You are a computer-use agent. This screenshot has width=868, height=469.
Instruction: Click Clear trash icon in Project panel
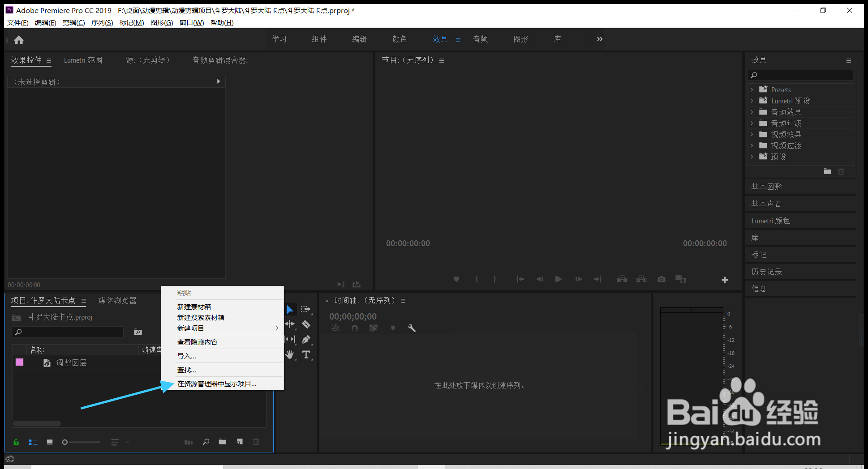[x=256, y=442]
